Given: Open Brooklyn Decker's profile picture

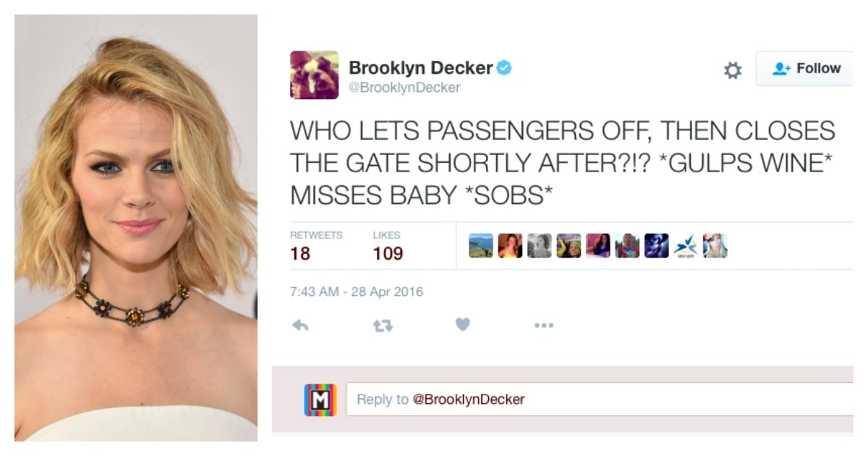Looking at the screenshot, I should [314, 75].
